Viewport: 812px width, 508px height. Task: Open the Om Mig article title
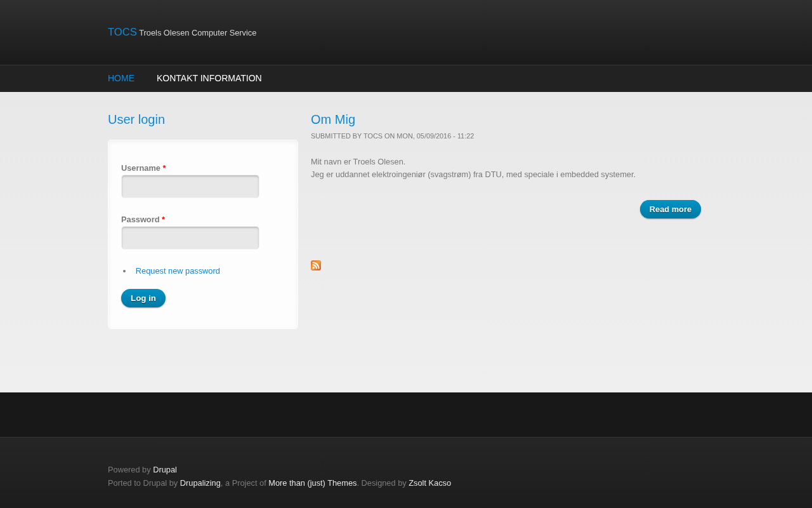[333, 119]
